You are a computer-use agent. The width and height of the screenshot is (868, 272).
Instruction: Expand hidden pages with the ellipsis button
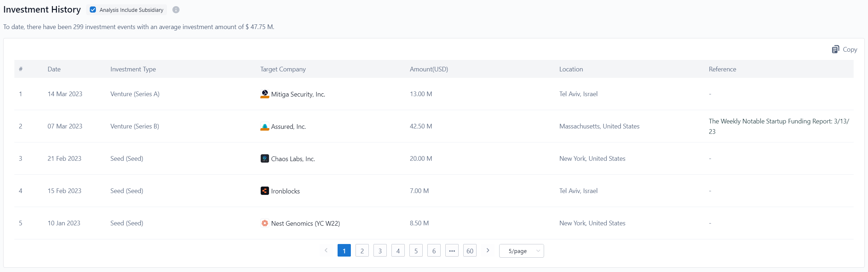pyautogui.click(x=452, y=251)
